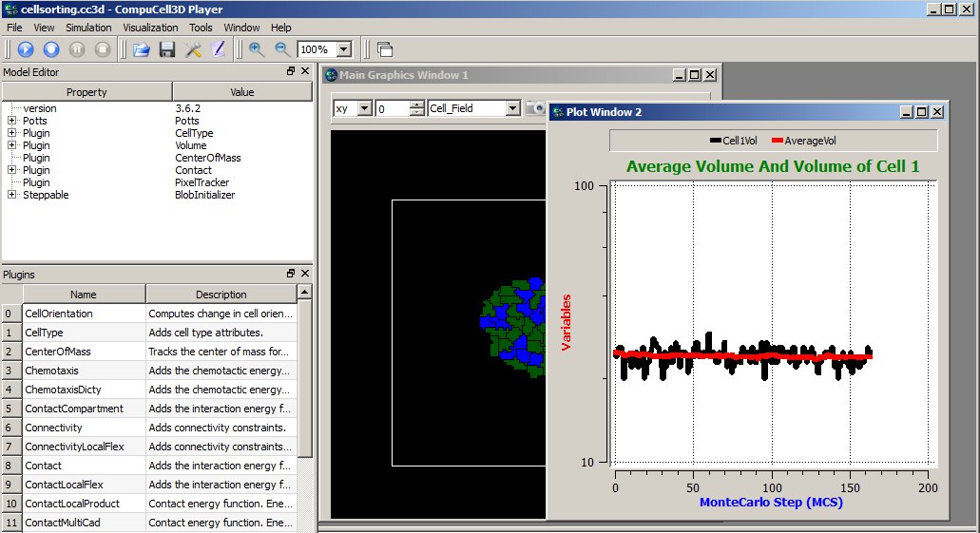Expand the Plugin CellType node
This screenshot has width=980, height=533.
[11, 132]
